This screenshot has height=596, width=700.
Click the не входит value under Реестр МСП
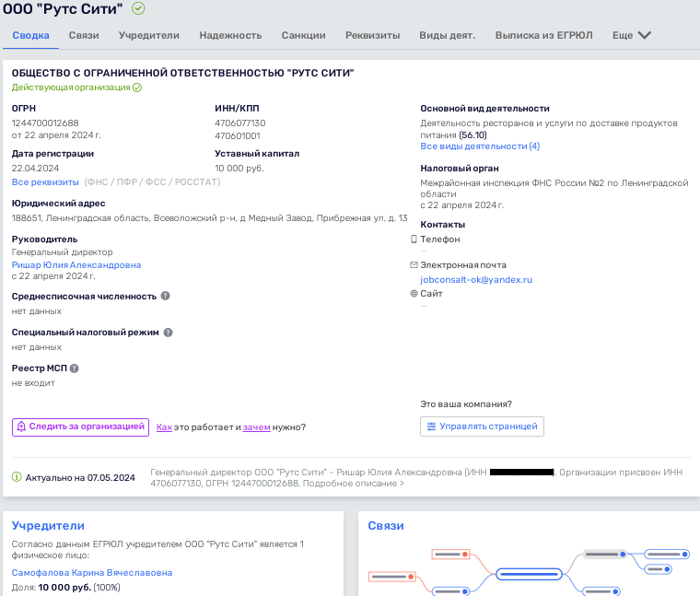33,383
